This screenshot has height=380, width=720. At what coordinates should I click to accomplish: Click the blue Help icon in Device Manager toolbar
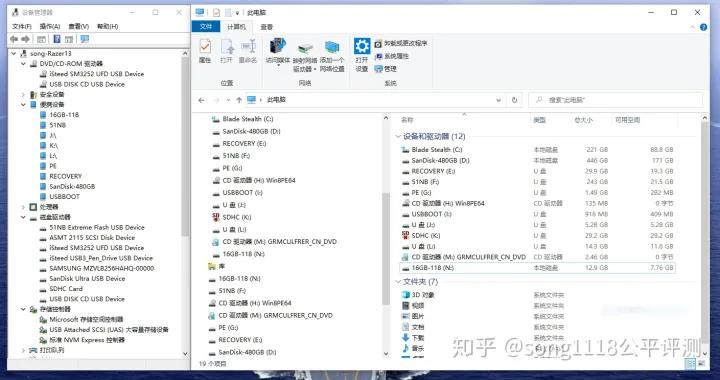57,39
